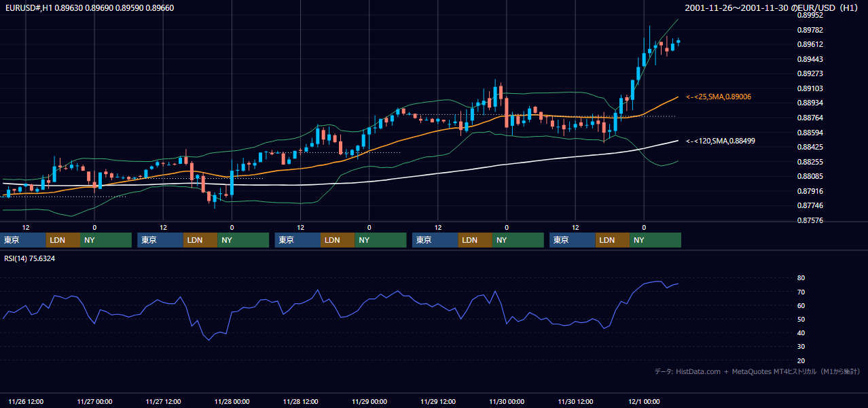This screenshot has width=868, height=408.
Task: Click price axis label 0.89782
Action: pyautogui.click(x=810, y=30)
